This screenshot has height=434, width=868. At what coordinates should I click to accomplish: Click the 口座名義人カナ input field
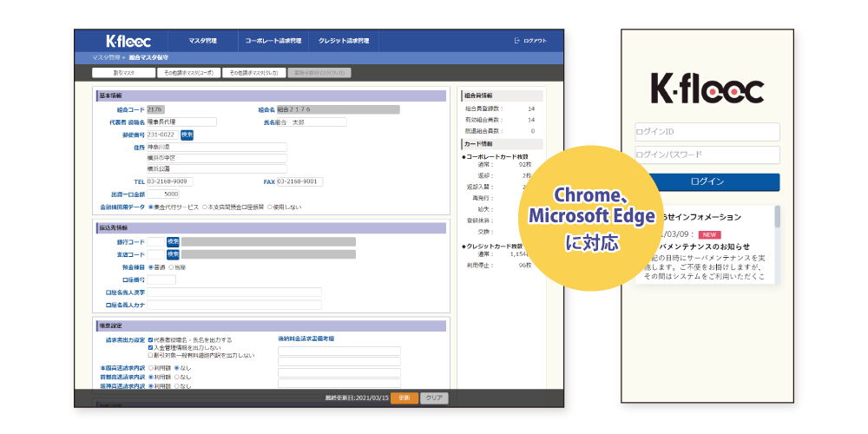click(x=234, y=305)
